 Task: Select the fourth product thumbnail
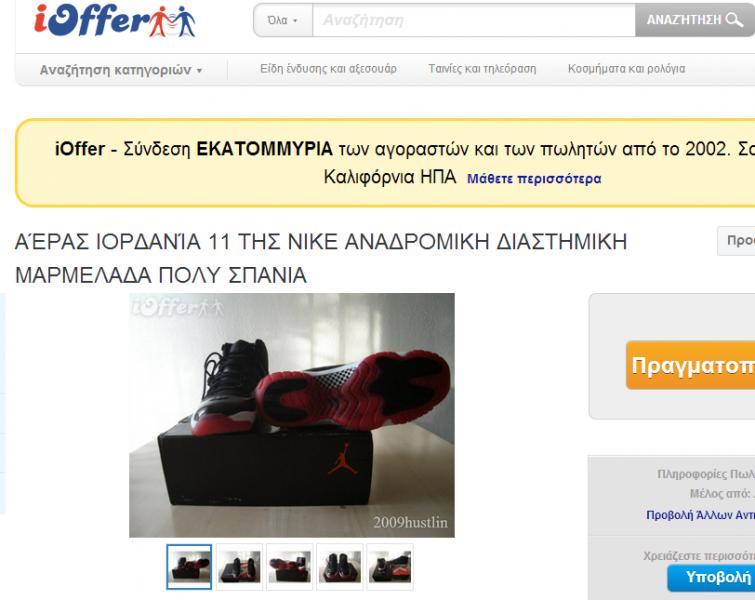click(x=339, y=567)
